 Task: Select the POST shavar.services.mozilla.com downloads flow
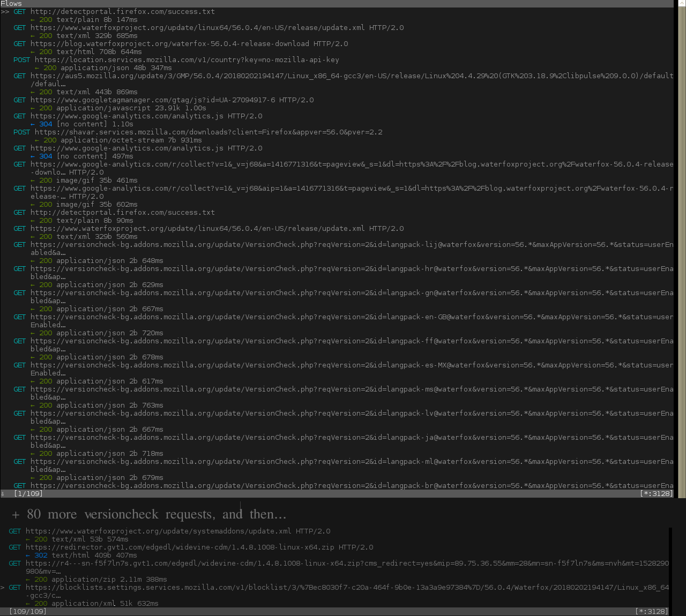198,132
